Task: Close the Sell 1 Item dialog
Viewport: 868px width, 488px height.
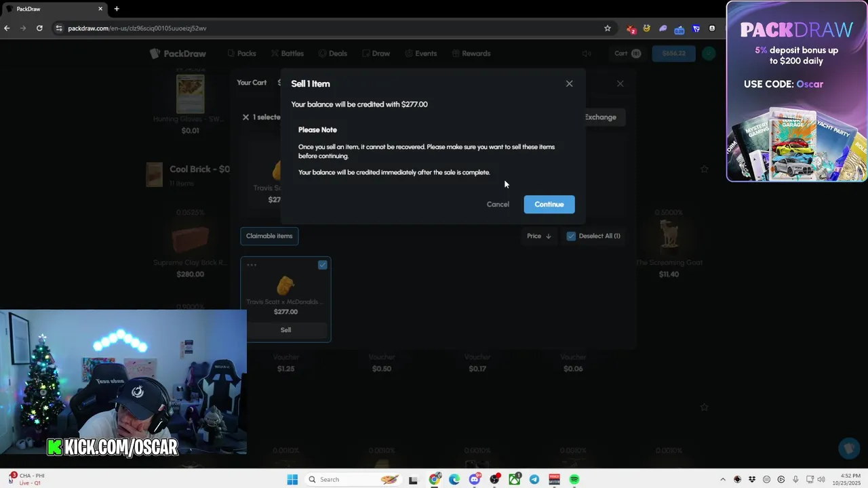Action: (569, 83)
